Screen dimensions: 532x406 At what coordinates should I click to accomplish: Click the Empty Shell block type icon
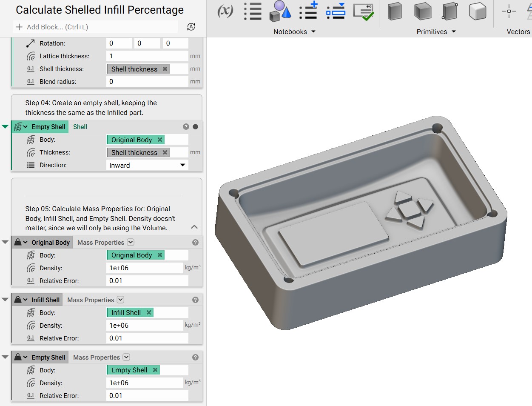[x=18, y=127]
